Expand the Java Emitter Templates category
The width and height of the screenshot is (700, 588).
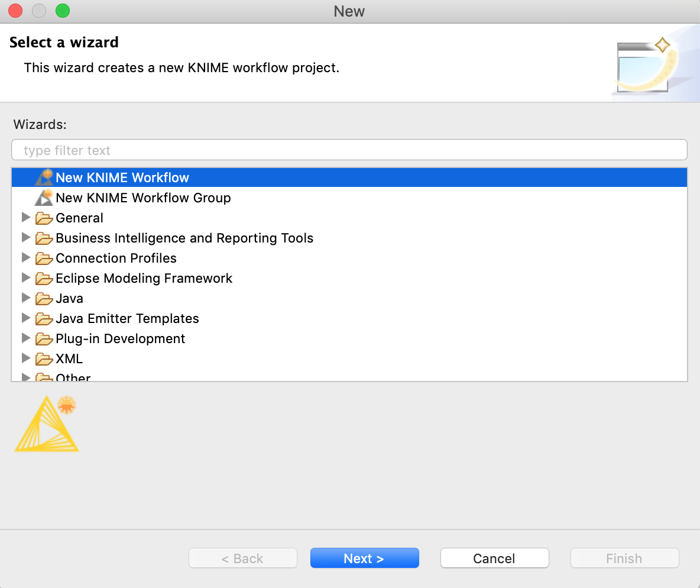pos(26,318)
